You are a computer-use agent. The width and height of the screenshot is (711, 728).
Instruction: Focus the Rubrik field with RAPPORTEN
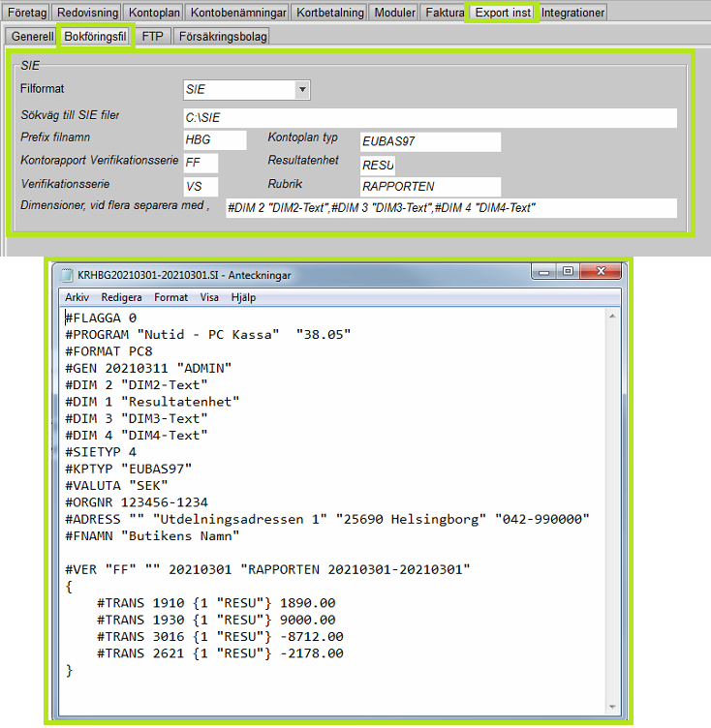(x=429, y=186)
